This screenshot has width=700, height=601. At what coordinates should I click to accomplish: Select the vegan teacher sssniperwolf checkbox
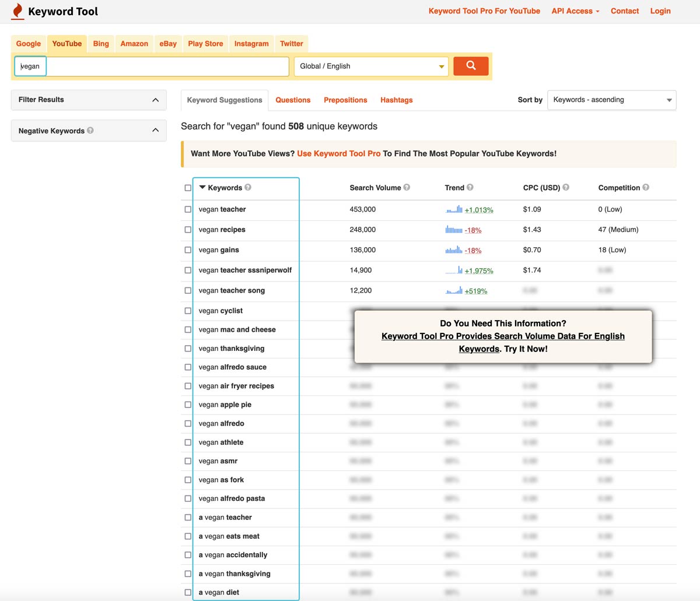[x=188, y=270]
